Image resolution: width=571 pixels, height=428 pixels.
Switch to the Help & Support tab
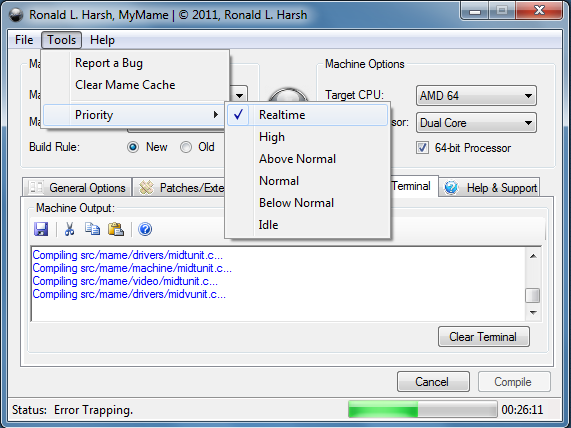coord(490,188)
